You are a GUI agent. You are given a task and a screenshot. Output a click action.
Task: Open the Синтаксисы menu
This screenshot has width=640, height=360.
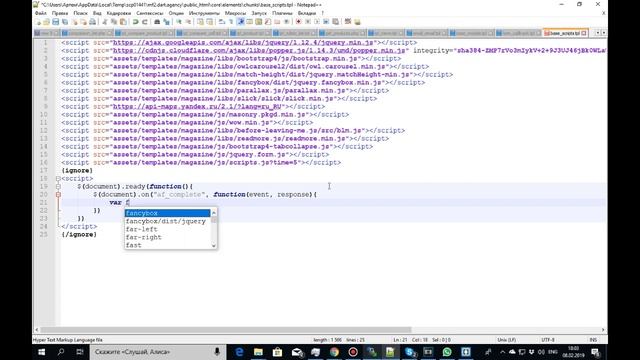coord(149,13)
